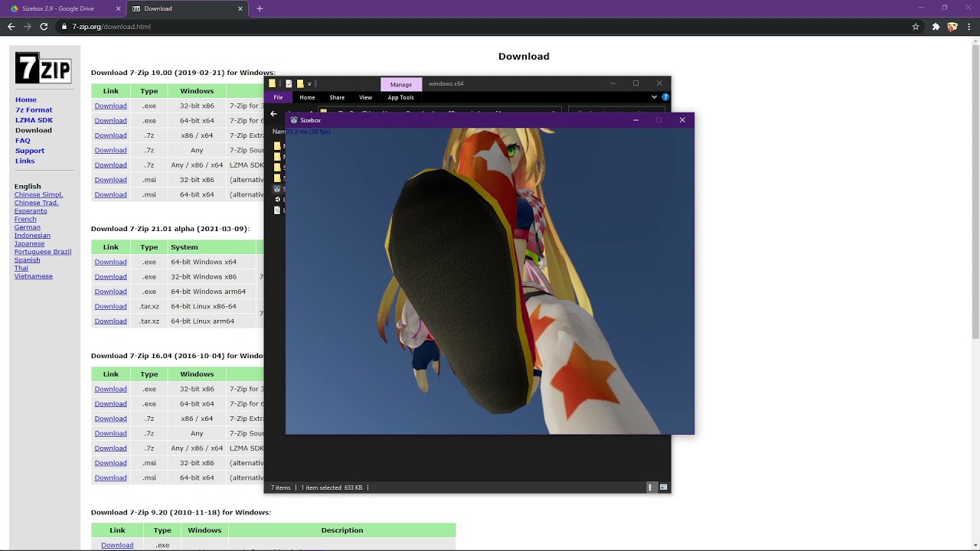Click Explorer Properties quick access icon
980x551 pixels.
[x=289, y=83]
